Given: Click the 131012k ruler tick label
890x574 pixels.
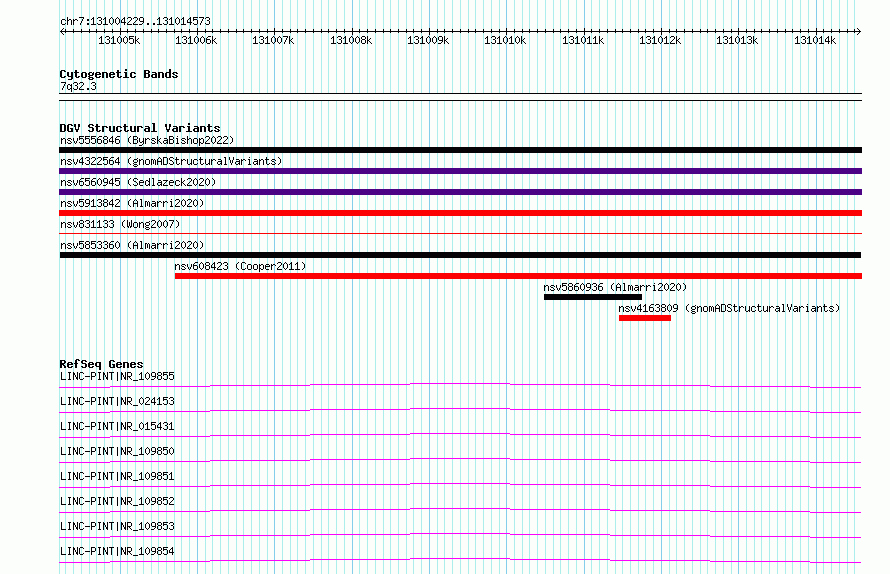Looking at the screenshot, I should click(x=661, y=40).
